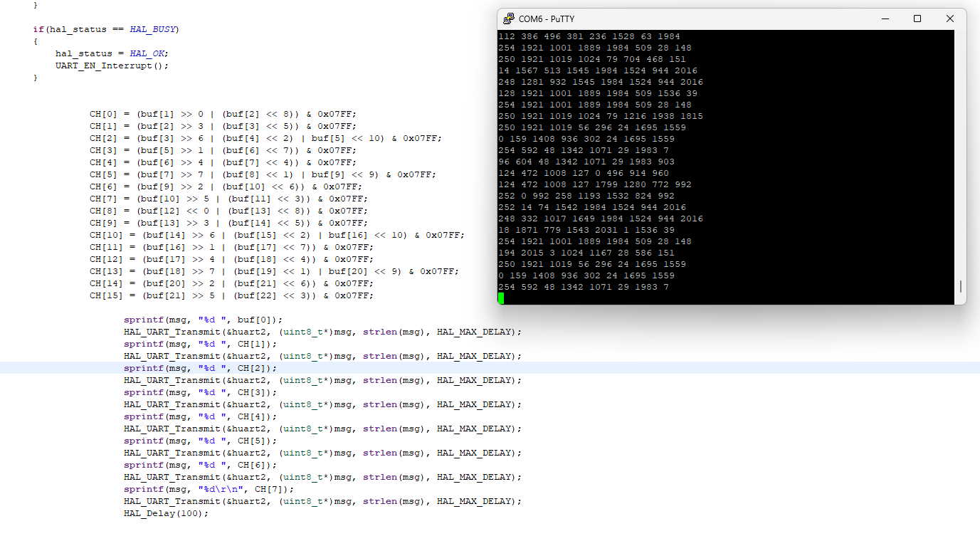Screen dimensions: 980x541
Task: Click the highlighted sprintf CH[2] line
Action: tap(199, 368)
